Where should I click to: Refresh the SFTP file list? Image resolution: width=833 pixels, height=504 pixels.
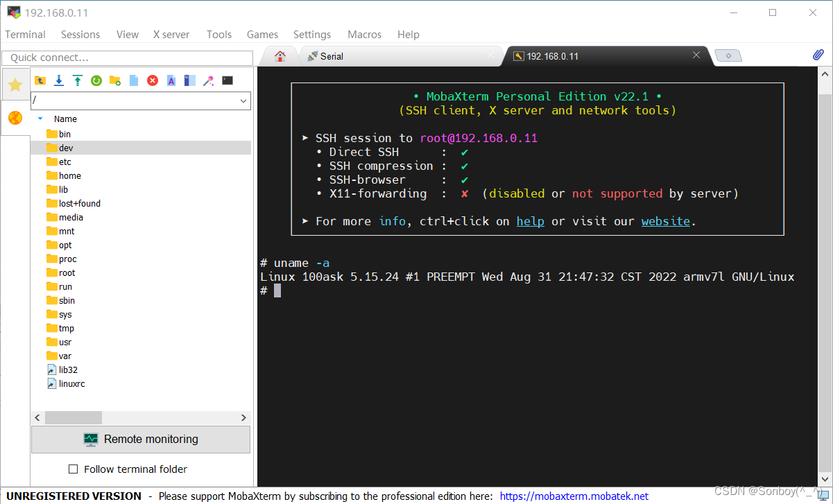96,80
